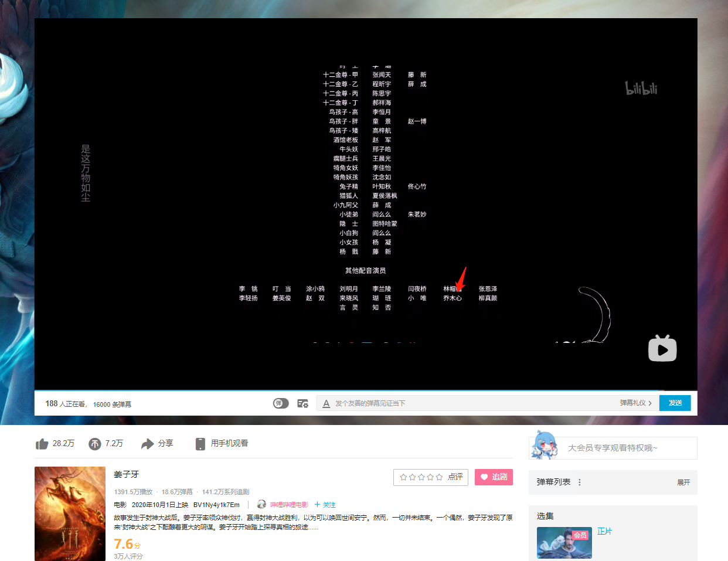Open the 哔哩哔哩电影 uploader page
Screen dimensions: 728x561
tap(288, 505)
